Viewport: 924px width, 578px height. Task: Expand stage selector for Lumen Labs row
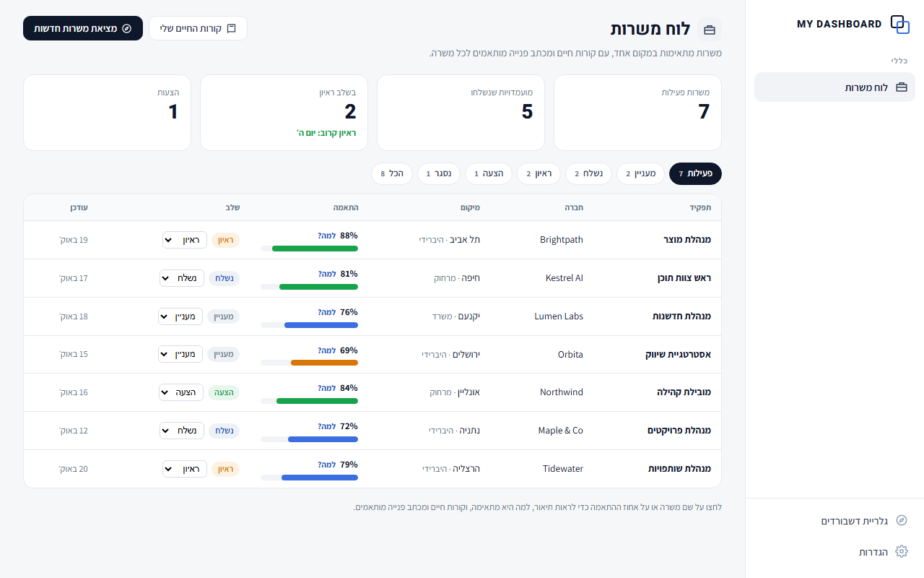pos(180,316)
